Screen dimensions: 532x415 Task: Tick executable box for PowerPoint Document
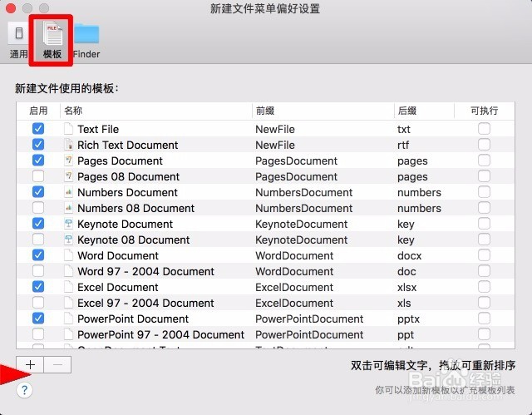click(484, 319)
